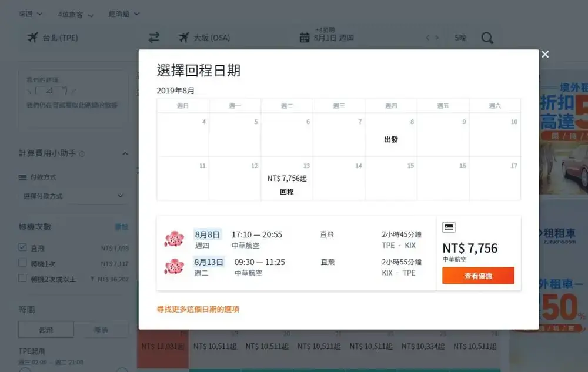Click the 09:30 — 11:25 flight time
588x372 pixels.
(x=259, y=262)
